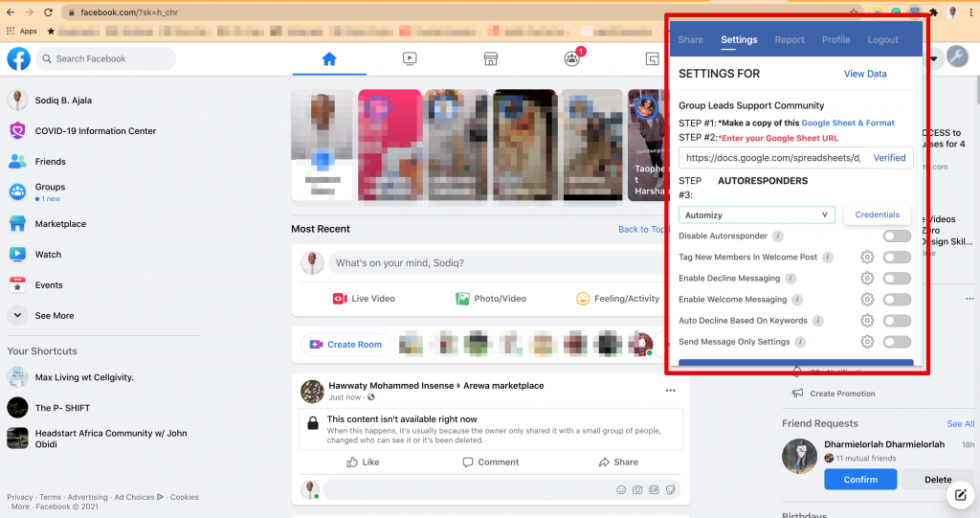Viewport: 980px width, 518px height.
Task: Go to the Home feed tab icon
Action: click(329, 58)
